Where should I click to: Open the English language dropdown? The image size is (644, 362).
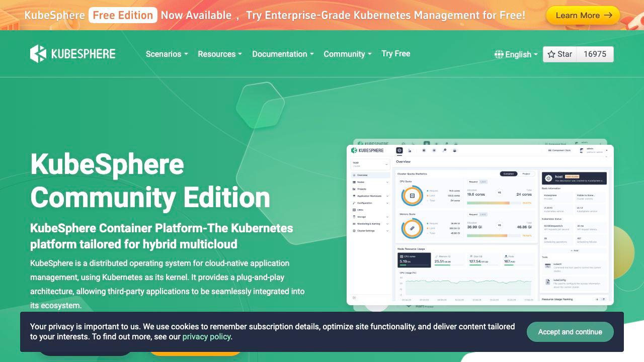[516, 54]
